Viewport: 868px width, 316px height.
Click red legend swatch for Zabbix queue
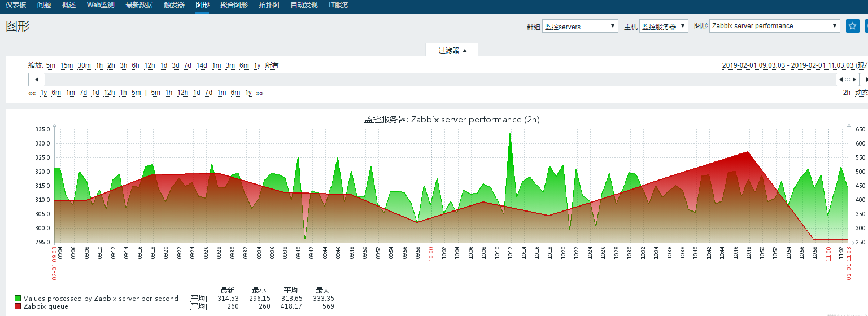pos(18,306)
